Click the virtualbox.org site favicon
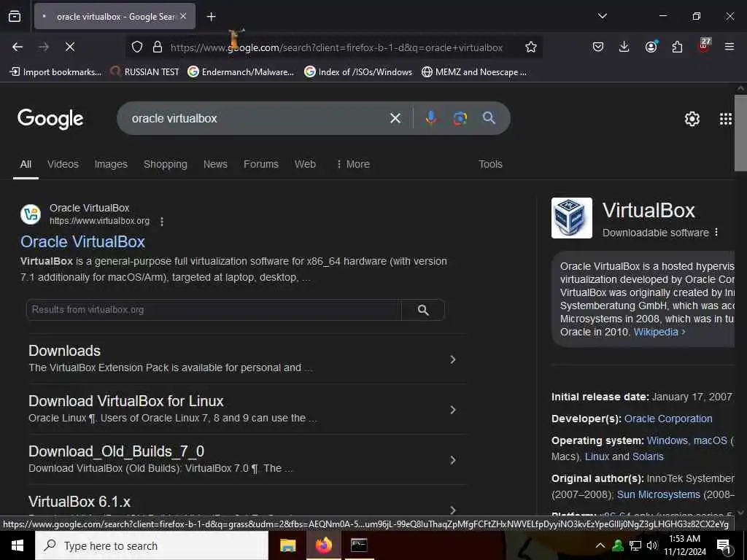This screenshot has height=560, width=747. tap(31, 214)
